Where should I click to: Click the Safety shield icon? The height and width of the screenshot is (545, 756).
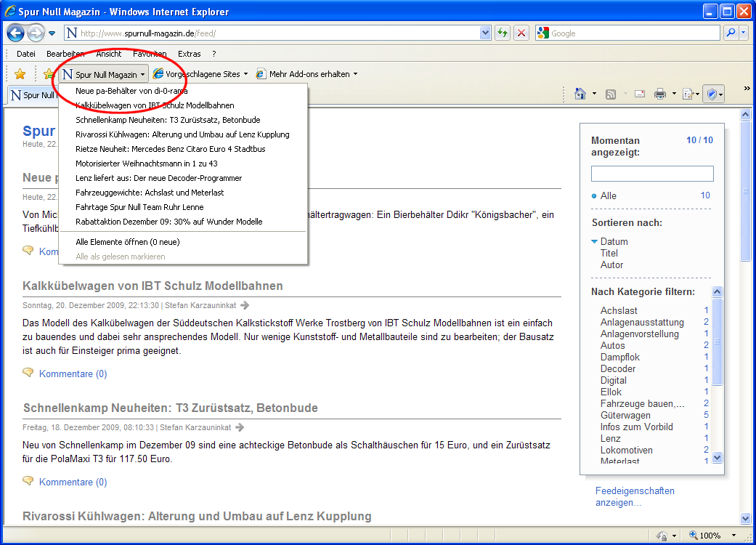(712, 94)
